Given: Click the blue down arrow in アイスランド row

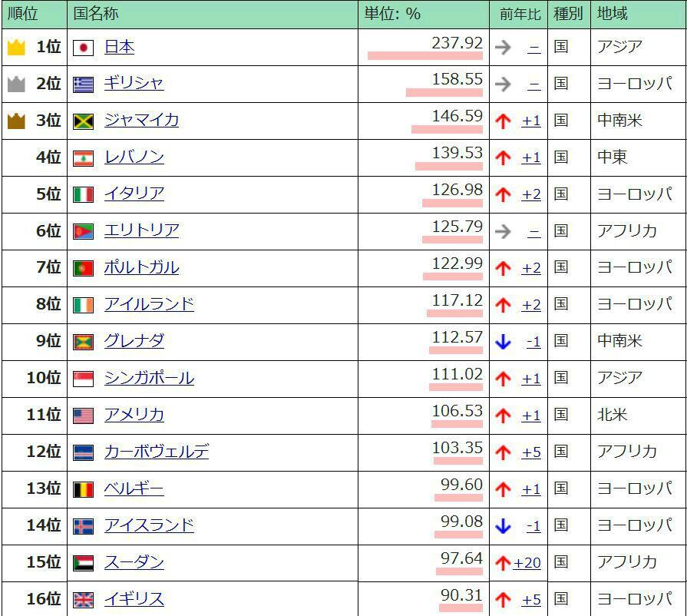Looking at the screenshot, I should click(x=503, y=526).
